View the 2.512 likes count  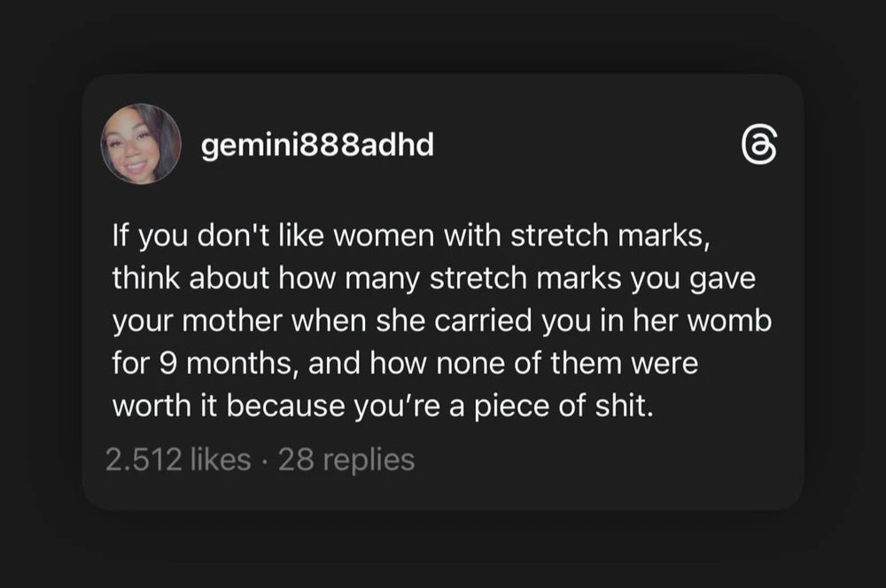[x=177, y=460]
